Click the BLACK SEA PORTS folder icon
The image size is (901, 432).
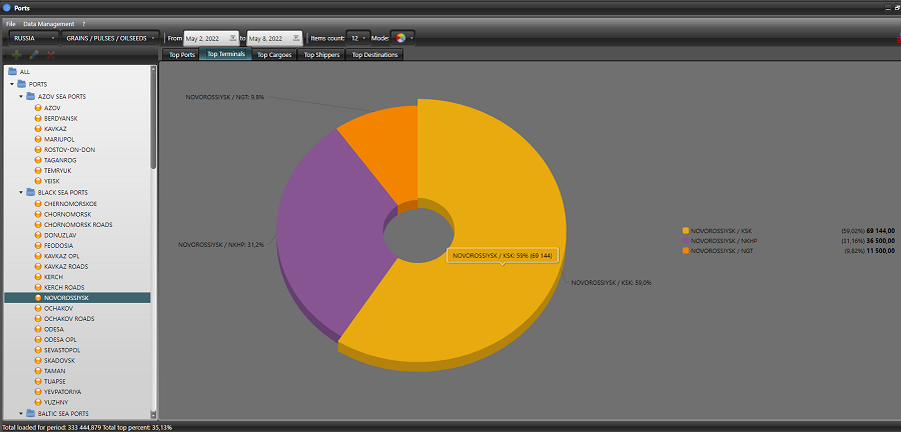(31, 192)
